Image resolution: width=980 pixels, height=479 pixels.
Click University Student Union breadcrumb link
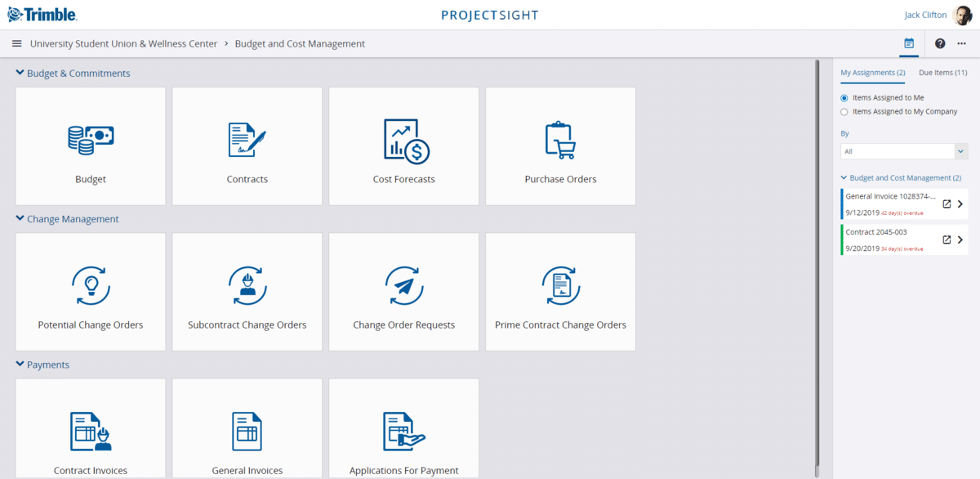[x=123, y=43]
